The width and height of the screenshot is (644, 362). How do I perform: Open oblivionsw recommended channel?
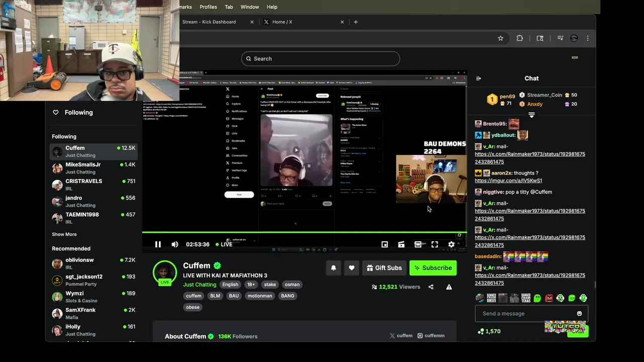click(94, 263)
